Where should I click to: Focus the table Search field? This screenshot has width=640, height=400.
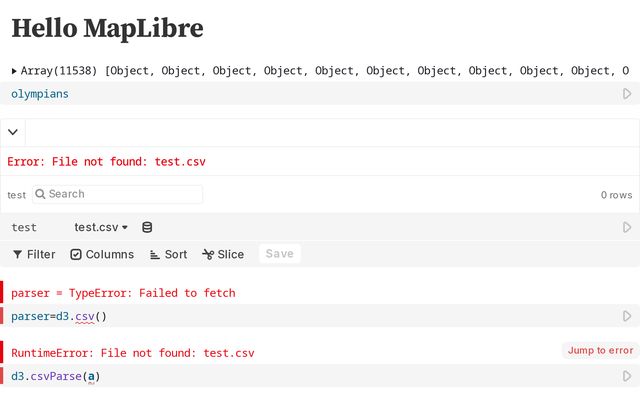coord(120,194)
